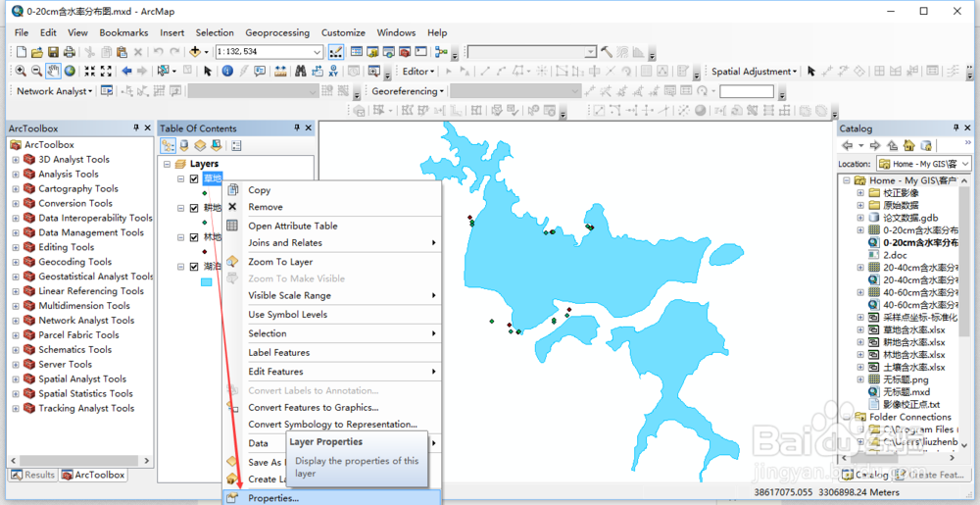
Task: Click the Find binoculars icon
Action: point(301,72)
